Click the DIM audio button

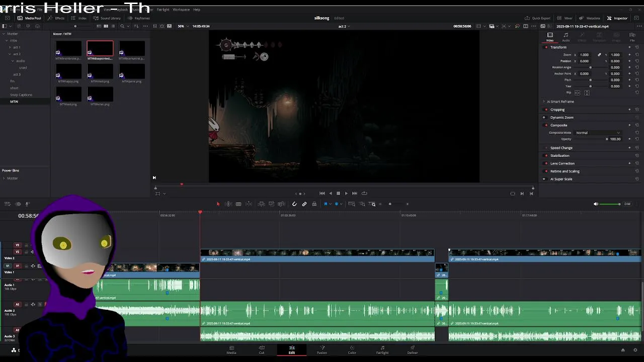pyautogui.click(x=627, y=204)
